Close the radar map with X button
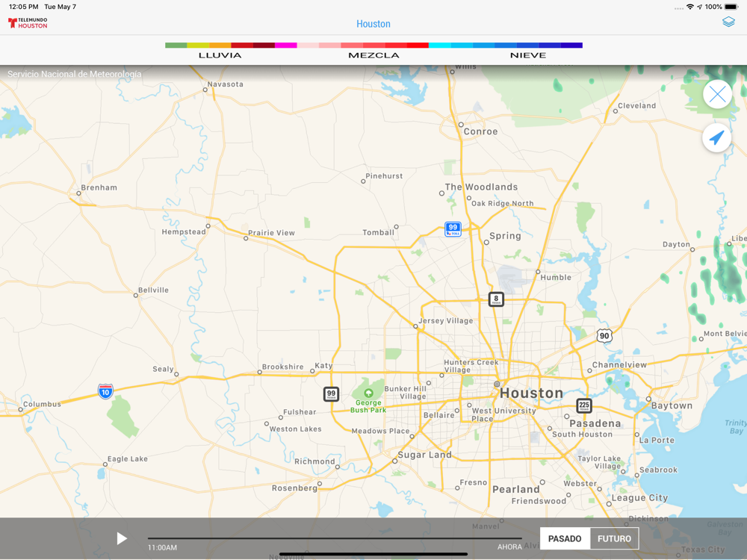The width and height of the screenshot is (747, 560). point(717,94)
